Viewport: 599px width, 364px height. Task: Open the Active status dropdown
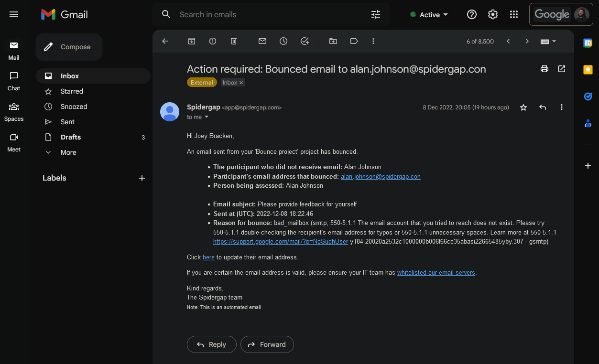click(x=429, y=14)
